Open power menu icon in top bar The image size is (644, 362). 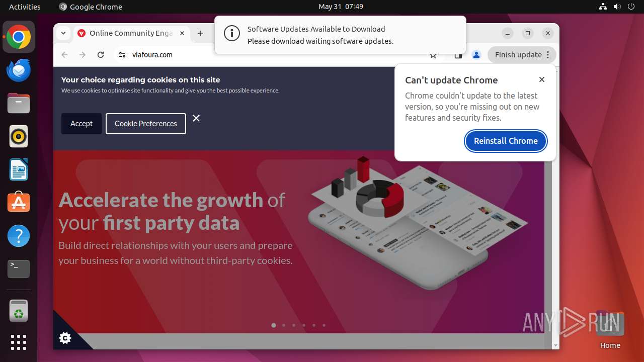click(631, 7)
